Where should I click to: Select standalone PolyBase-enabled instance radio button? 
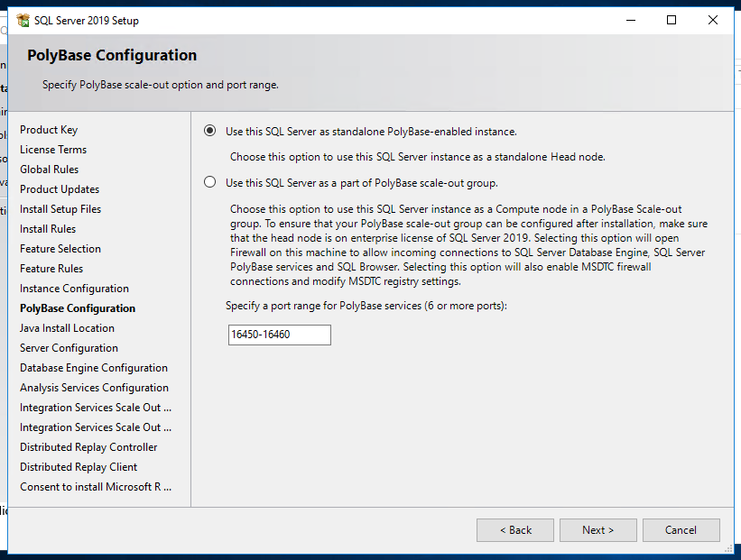tap(209, 131)
